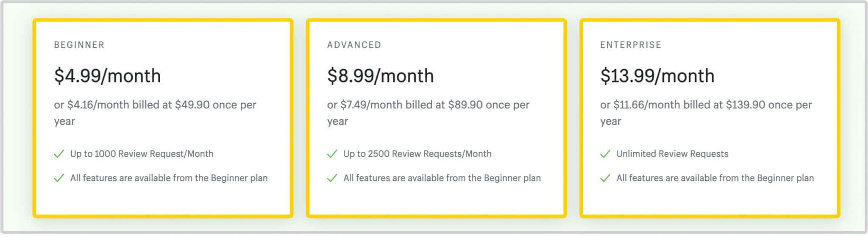Image resolution: width=868 pixels, height=237 pixels.
Task: Click the $139.90 yearly billing text
Action: click(x=706, y=113)
